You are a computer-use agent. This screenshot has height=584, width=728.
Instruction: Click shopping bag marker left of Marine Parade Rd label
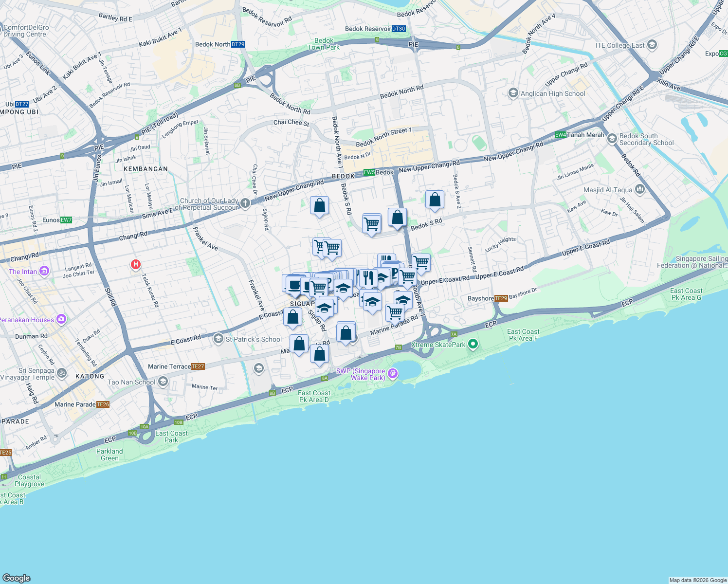point(346,334)
